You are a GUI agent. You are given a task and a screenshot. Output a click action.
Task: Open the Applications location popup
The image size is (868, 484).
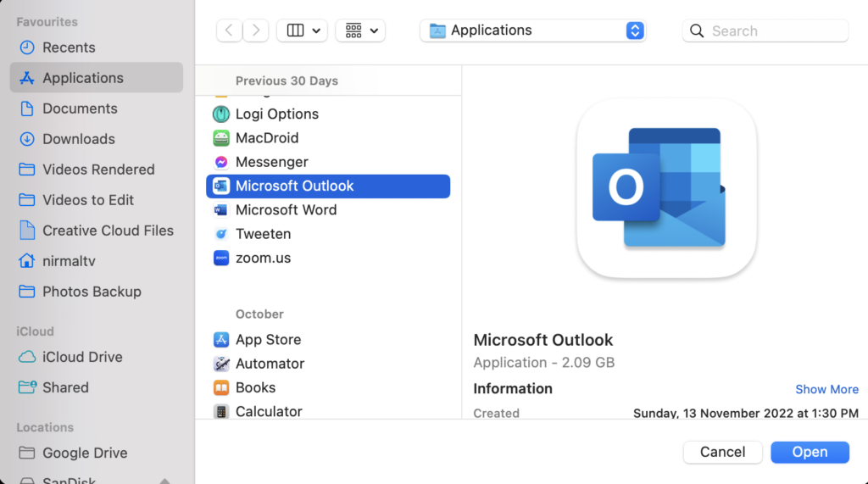pos(533,31)
